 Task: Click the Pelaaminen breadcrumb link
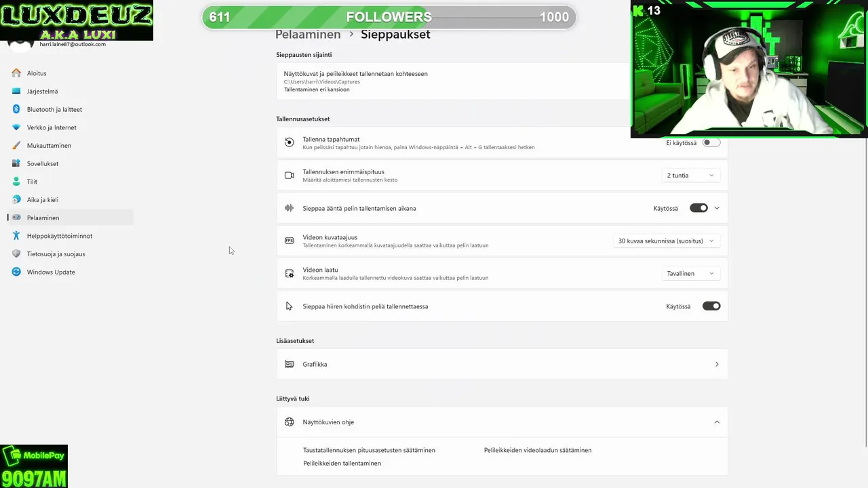point(308,35)
